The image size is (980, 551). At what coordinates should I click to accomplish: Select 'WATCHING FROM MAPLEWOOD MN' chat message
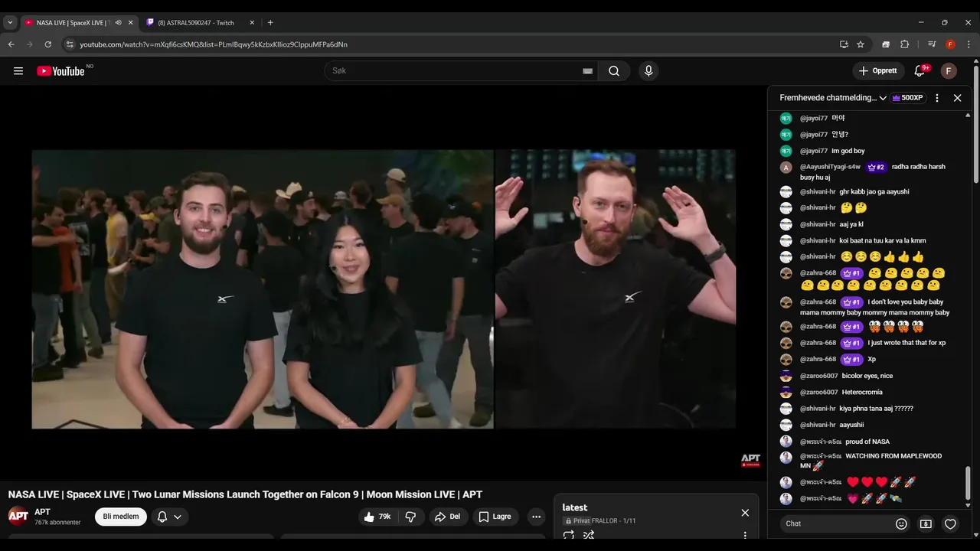[871, 461]
